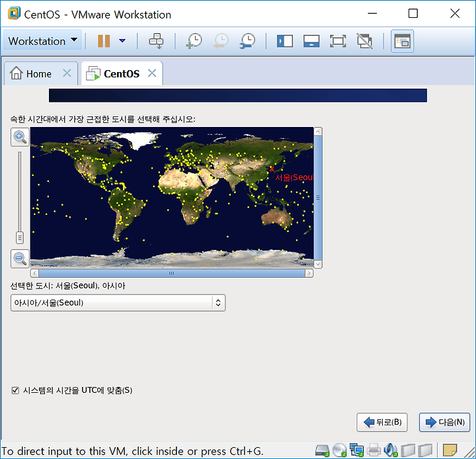Image resolution: width=476 pixels, height=459 pixels.
Task: Click the CD/DVD drive status icon
Action: (339, 450)
